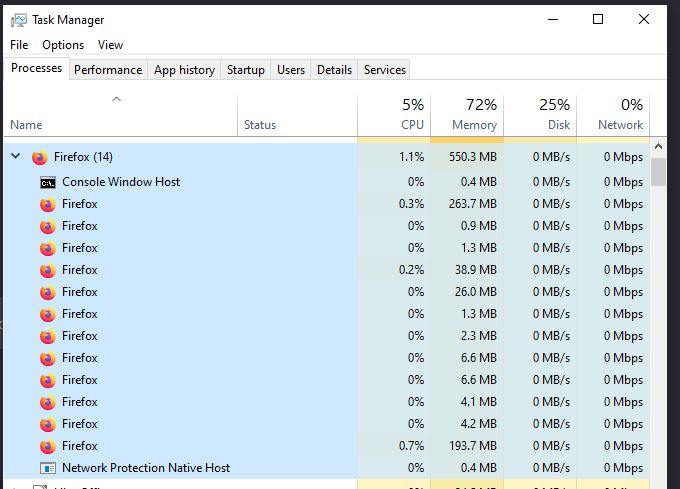Sort by the Disk column header
This screenshot has width=680, height=489.
(x=540, y=115)
